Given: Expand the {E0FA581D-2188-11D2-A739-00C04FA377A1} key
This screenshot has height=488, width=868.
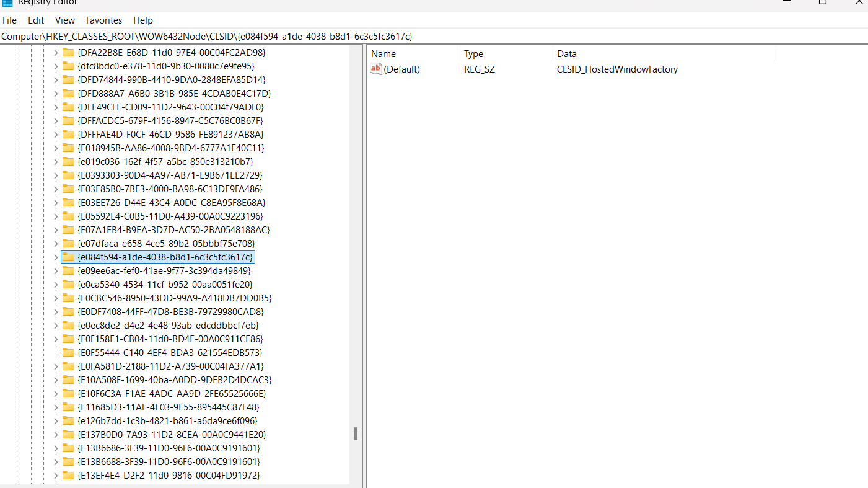Looking at the screenshot, I should 55,366.
